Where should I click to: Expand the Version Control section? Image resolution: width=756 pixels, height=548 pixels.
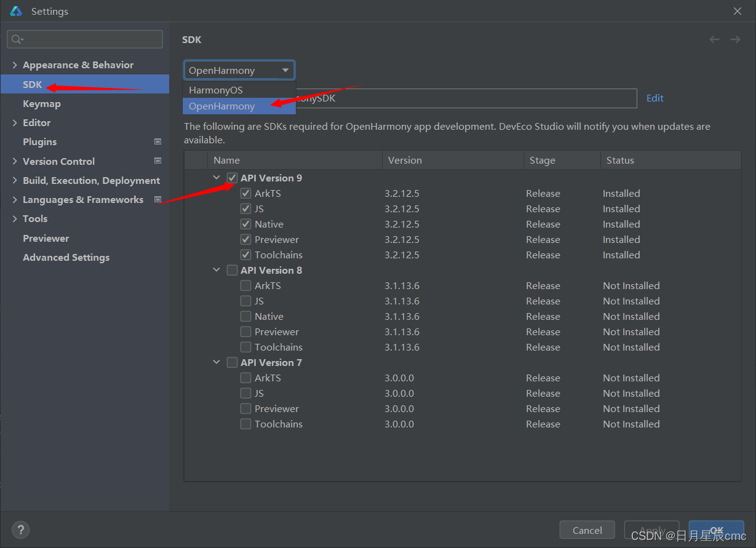point(15,161)
